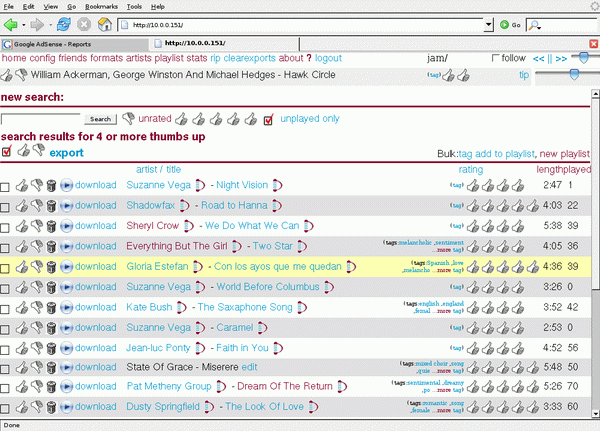This screenshot has height=431, width=600.
Task: Open the View menu
Action: point(51,7)
